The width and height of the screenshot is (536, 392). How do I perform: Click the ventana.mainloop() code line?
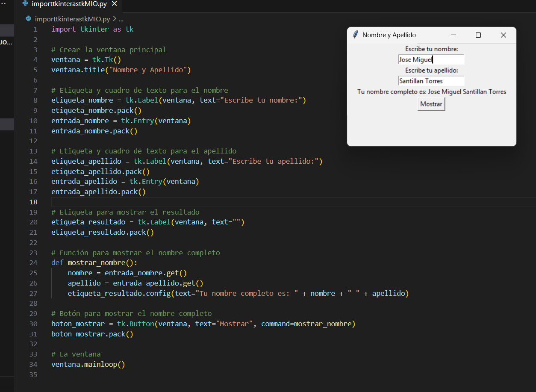[x=88, y=365]
